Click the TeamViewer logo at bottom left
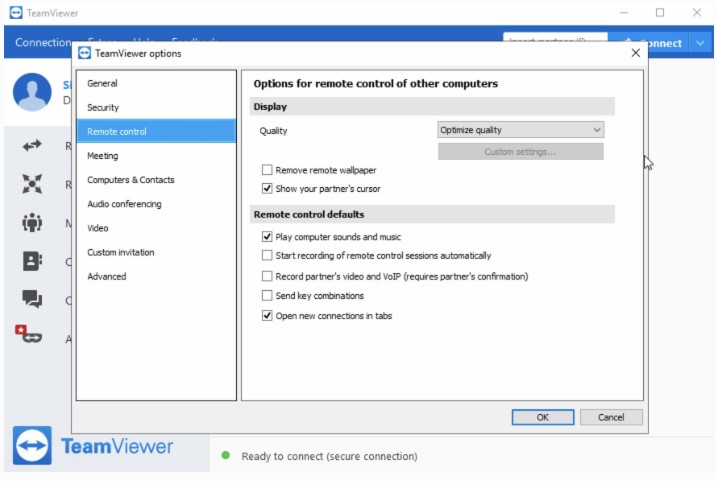The image size is (716, 481). click(x=94, y=446)
